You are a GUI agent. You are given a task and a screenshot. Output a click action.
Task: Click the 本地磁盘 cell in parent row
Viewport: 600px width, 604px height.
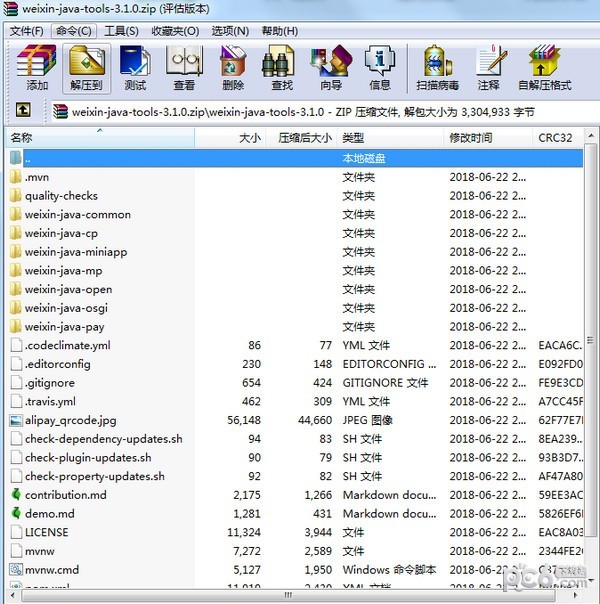(364, 158)
